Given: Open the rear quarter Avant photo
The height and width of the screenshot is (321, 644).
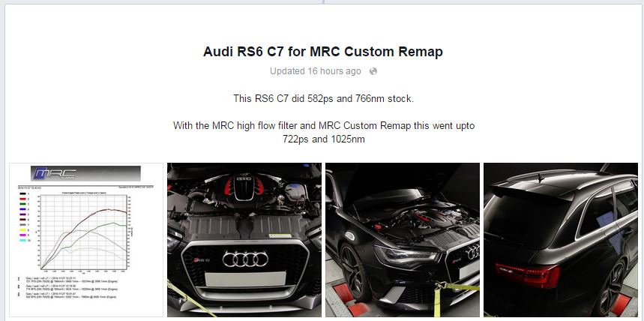Looking at the screenshot, I should click(561, 240).
